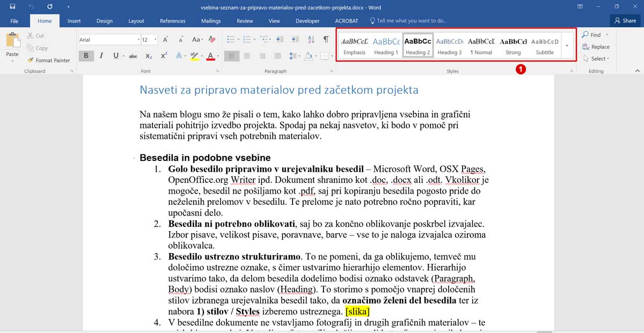Click the Share button
Screen dimensions: 644x333
(x=626, y=20)
